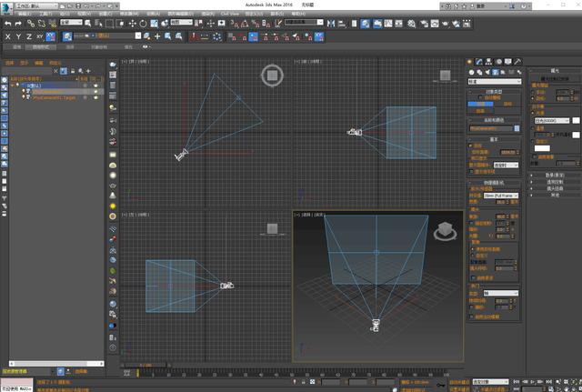Image resolution: width=582 pixels, height=392 pixels.
Task: Click the object name field in command panel
Action: 491,128
